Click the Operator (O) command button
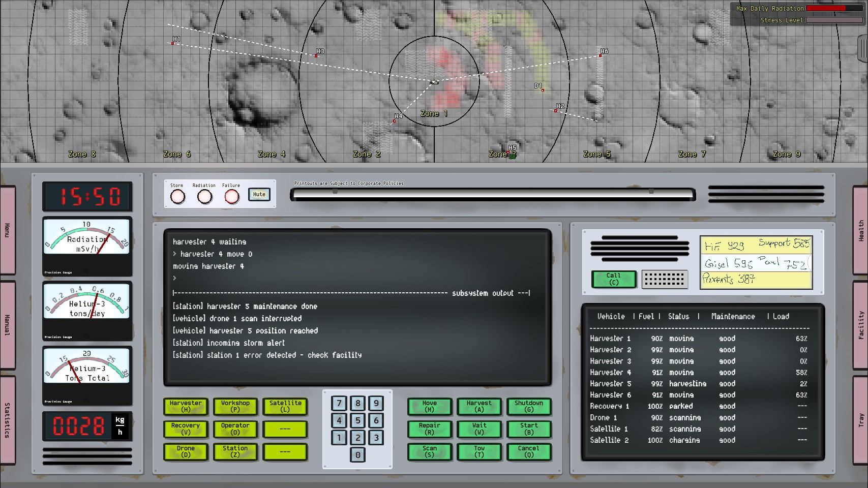The width and height of the screenshot is (868, 488). 235,429
